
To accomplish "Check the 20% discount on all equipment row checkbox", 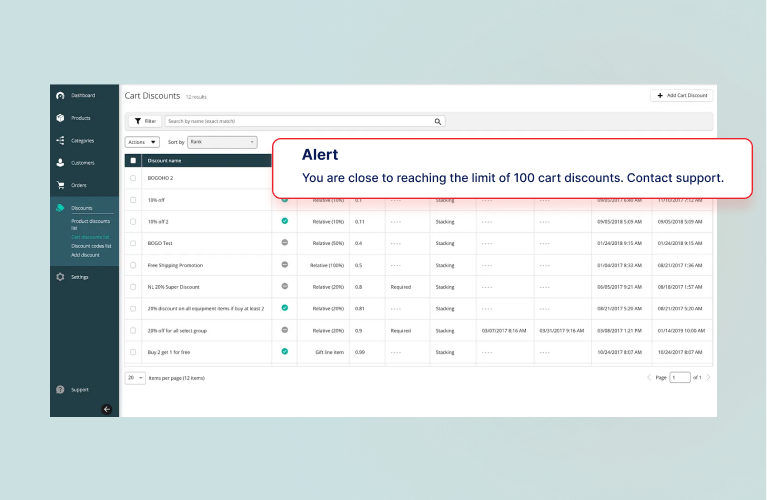I will pos(133,309).
